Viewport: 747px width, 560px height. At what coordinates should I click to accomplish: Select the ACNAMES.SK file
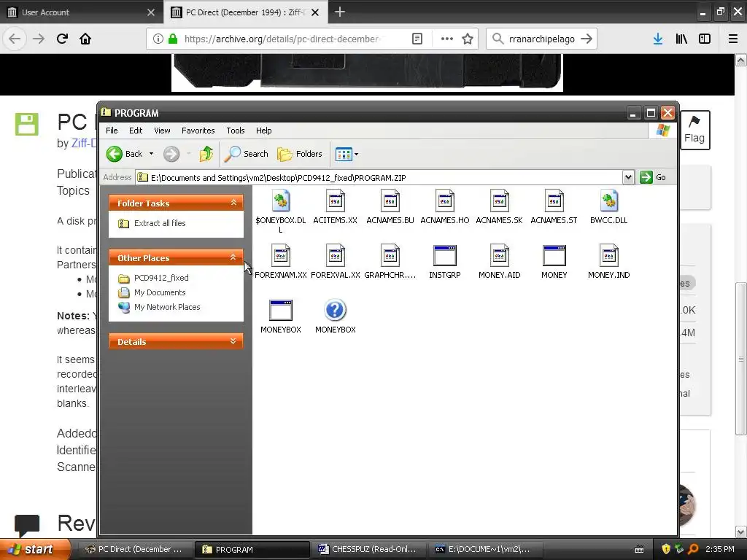tap(499, 208)
